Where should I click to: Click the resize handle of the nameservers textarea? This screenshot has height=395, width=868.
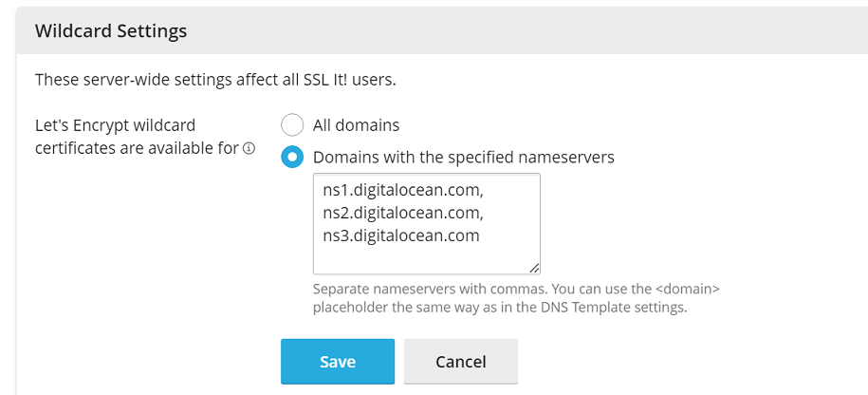point(535,269)
